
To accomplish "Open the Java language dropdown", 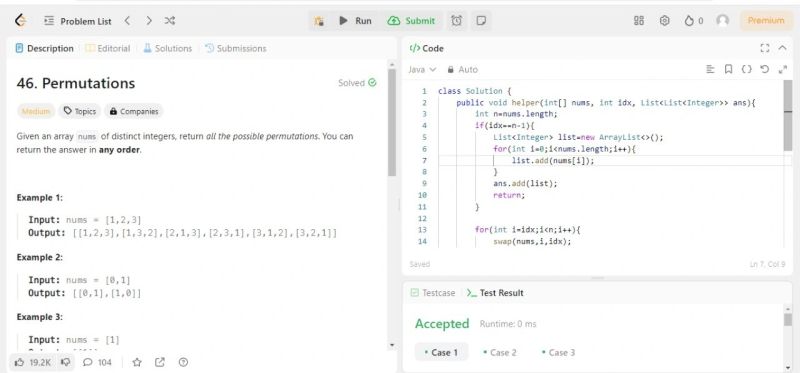I will [422, 69].
